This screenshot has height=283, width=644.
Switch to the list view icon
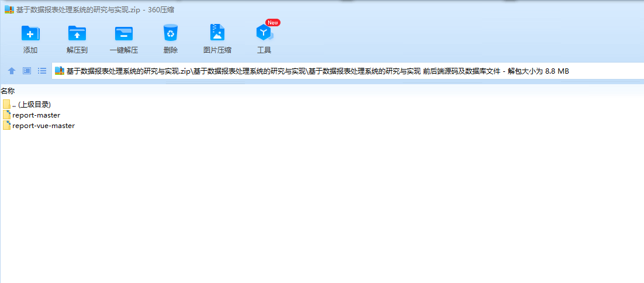point(42,71)
